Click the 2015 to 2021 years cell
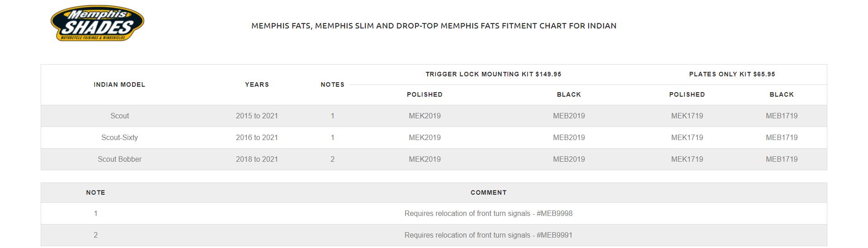The width and height of the screenshot is (868, 248). coord(257,116)
